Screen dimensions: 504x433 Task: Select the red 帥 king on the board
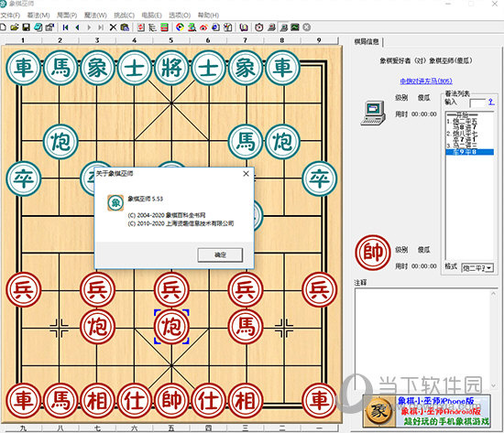[171, 401]
